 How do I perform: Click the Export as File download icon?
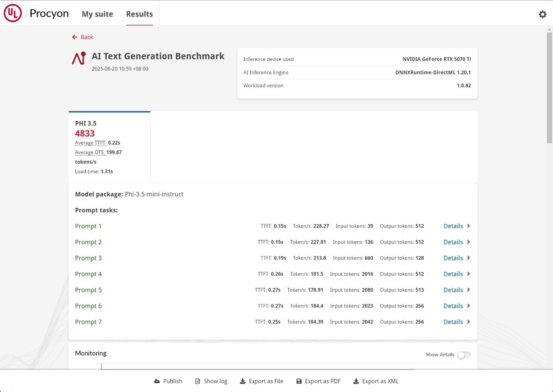(243, 381)
